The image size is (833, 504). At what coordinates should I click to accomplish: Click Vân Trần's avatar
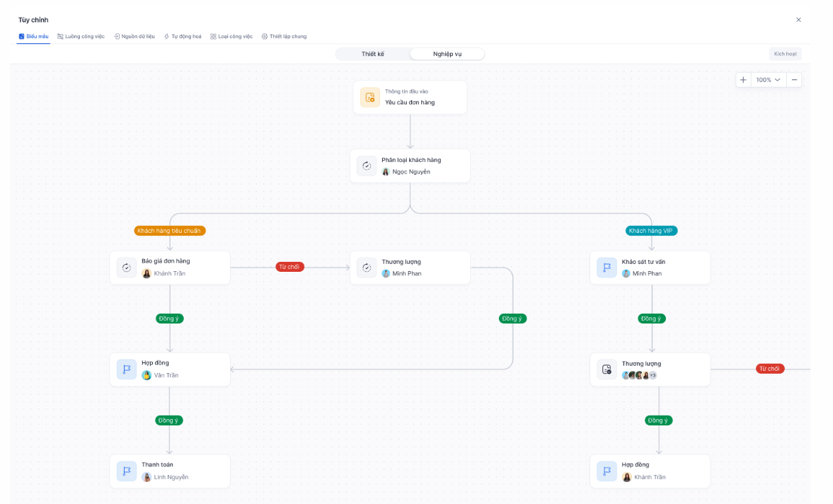[147, 375]
